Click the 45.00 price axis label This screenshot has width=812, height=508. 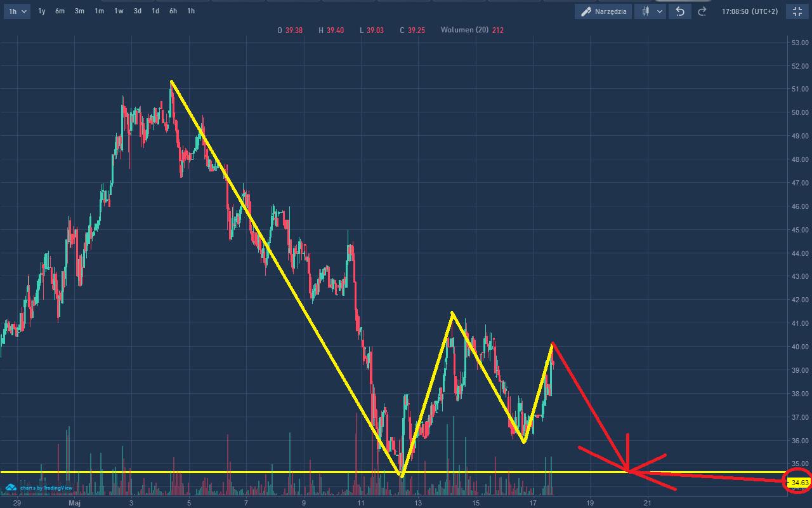800,230
